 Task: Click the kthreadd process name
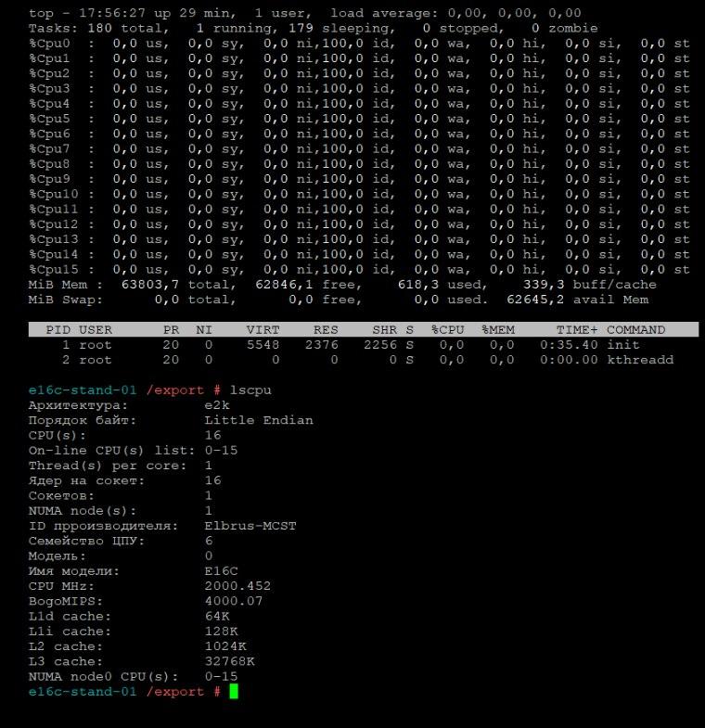tap(640, 360)
